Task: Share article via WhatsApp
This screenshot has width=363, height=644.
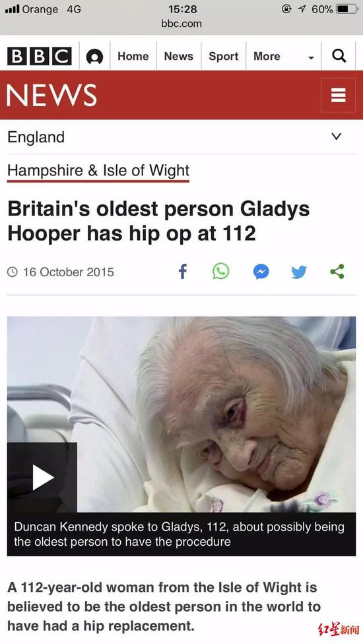Action: [x=220, y=272]
